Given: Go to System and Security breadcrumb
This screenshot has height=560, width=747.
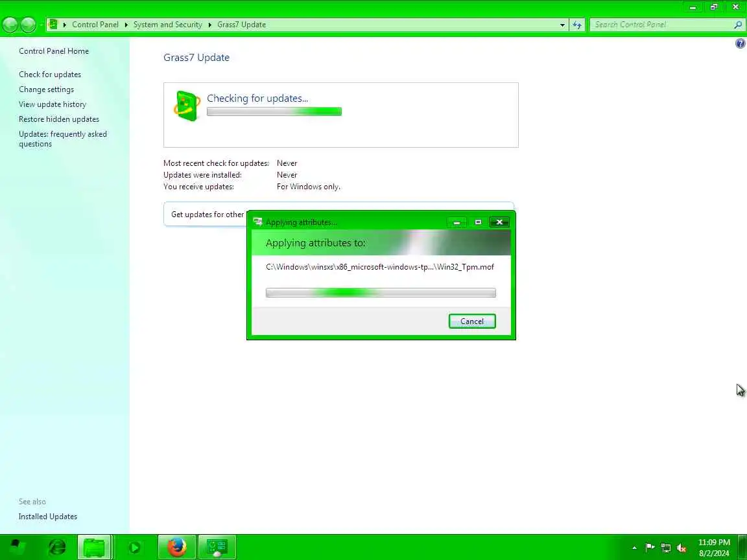Looking at the screenshot, I should point(168,25).
